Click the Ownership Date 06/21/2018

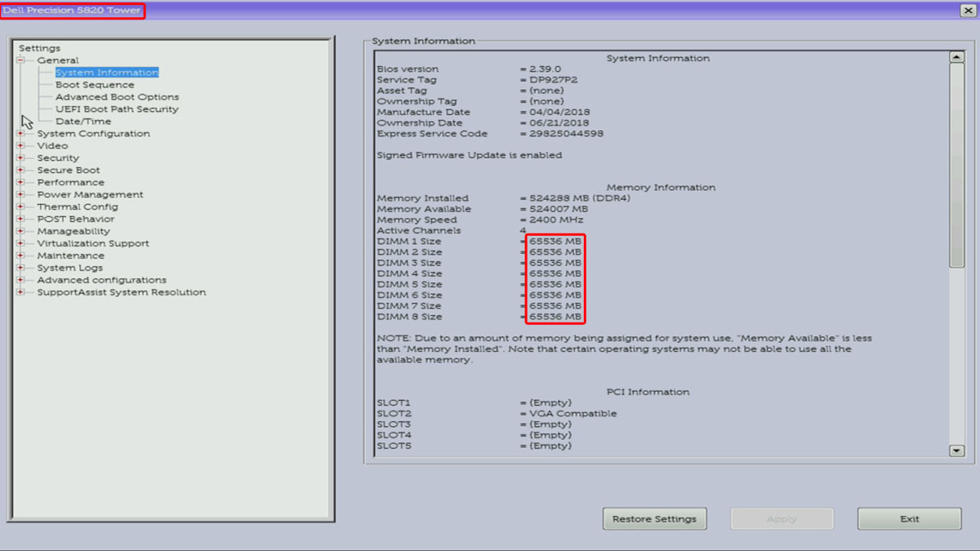(560, 123)
